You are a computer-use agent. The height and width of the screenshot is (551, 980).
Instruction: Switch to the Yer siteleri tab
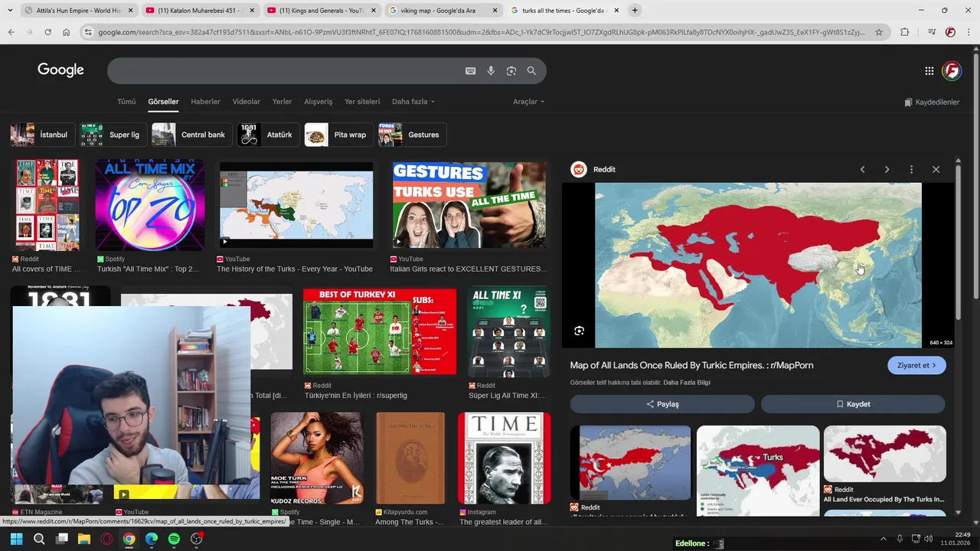pyautogui.click(x=362, y=102)
